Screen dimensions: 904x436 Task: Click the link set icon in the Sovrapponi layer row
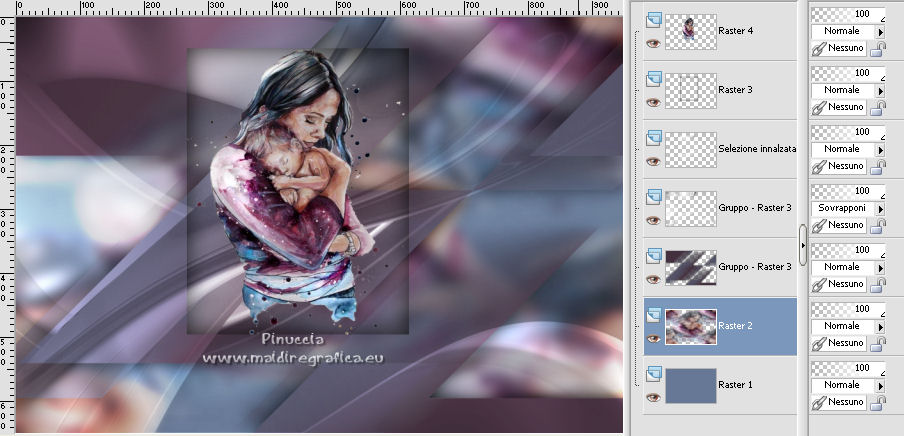[818, 225]
